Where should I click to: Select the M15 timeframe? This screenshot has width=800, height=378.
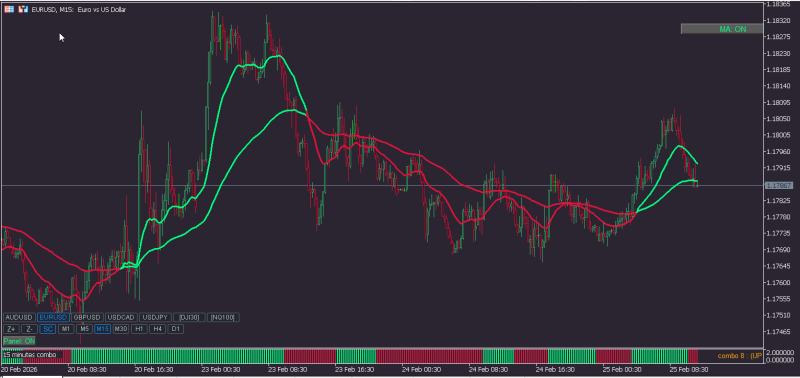coord(103,329)
